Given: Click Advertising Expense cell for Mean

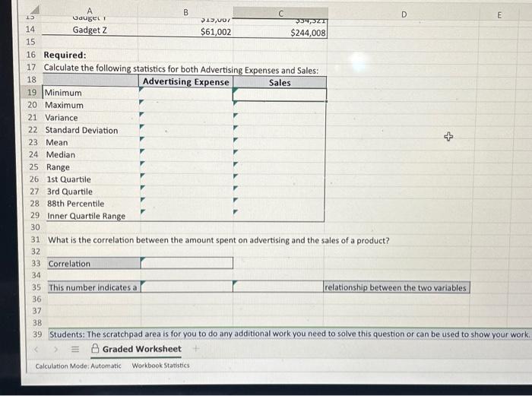Looking at the screenshot, I should 186,142.
